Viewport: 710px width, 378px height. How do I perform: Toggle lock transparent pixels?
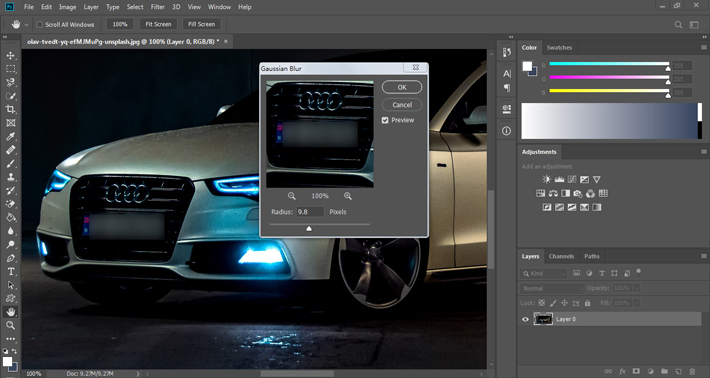(x=541, y=303)
